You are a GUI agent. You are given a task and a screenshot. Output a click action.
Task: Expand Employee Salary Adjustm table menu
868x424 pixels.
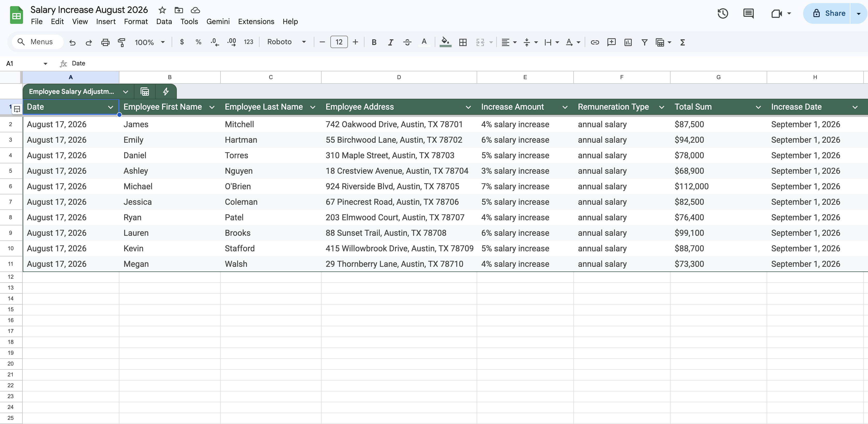tap(125, 92)
